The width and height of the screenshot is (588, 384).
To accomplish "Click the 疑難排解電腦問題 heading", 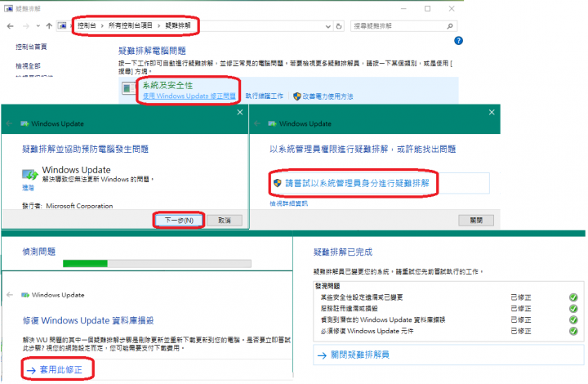I will [152, 51].
